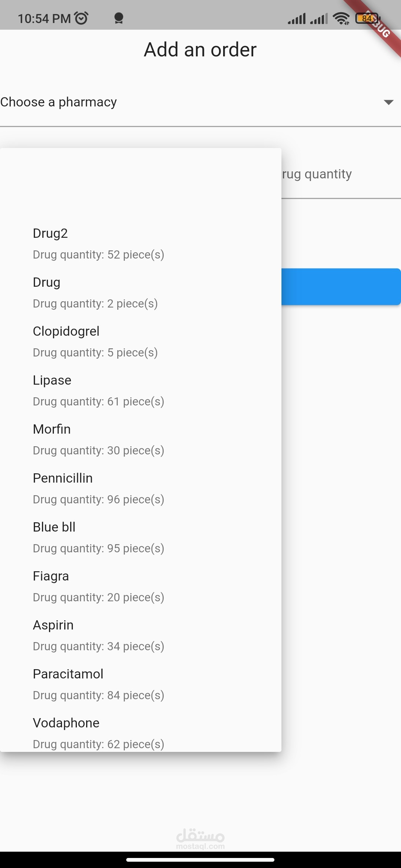Tap the battery indicator icon
The image size is (401, 868).
pyautogui.click(x=367, y=18)
